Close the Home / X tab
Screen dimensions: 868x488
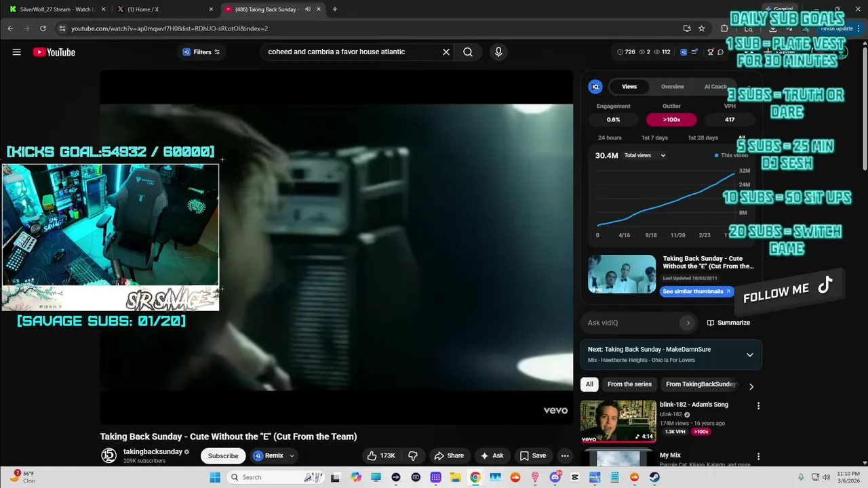[211, 9]
